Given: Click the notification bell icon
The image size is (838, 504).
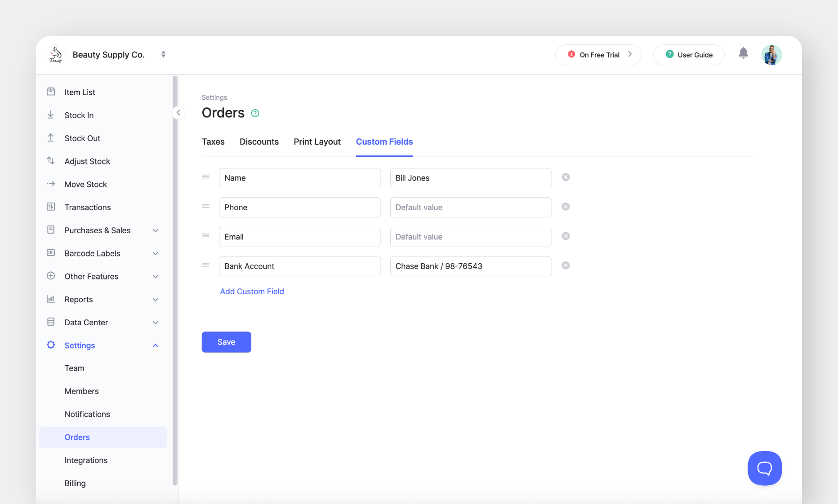Looking at the screenshot, I should [x=743, y=53].
